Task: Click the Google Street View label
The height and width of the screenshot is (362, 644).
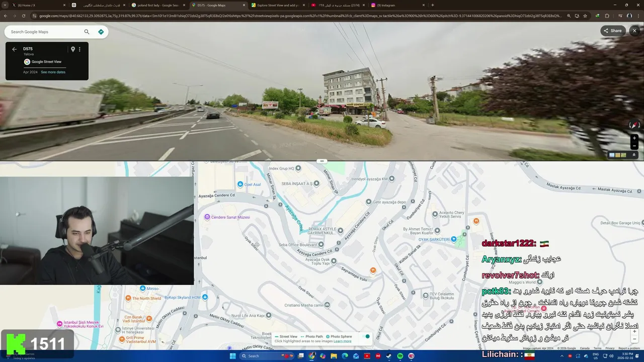Action: point(46,62)
